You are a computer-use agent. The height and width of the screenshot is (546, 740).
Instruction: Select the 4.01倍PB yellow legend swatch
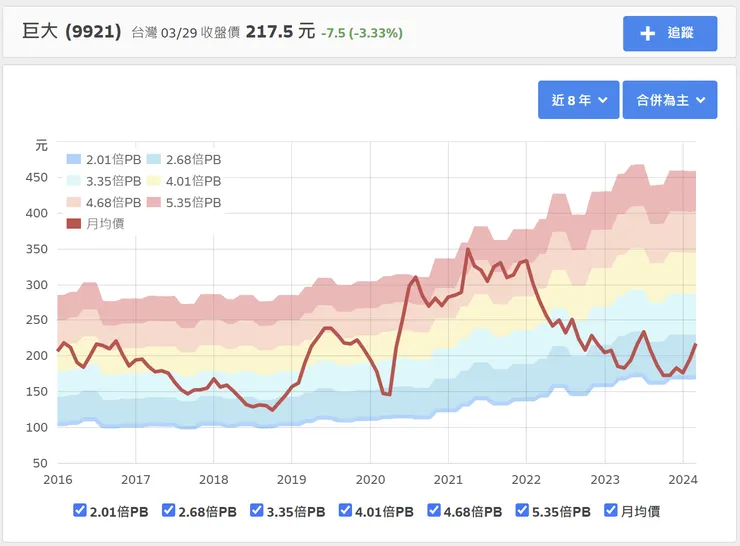[153, 181]
